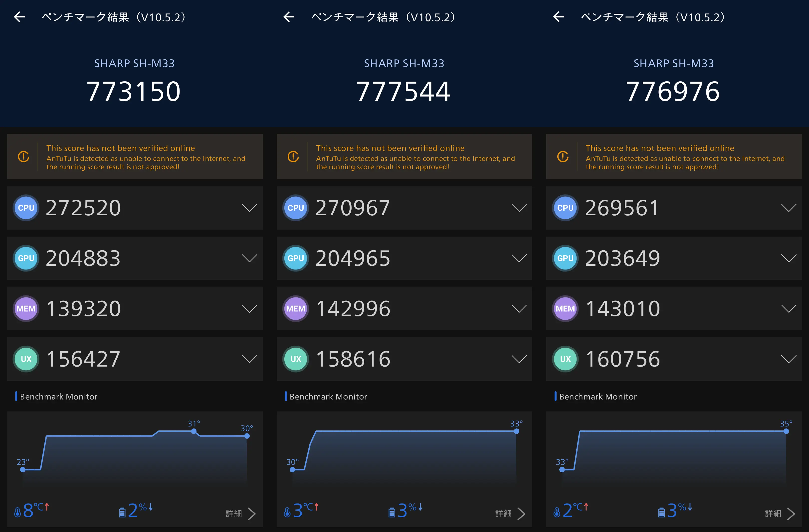Expand GPU score 203649 breakdown
Screen dimensions: 809x532
point(788,258)
